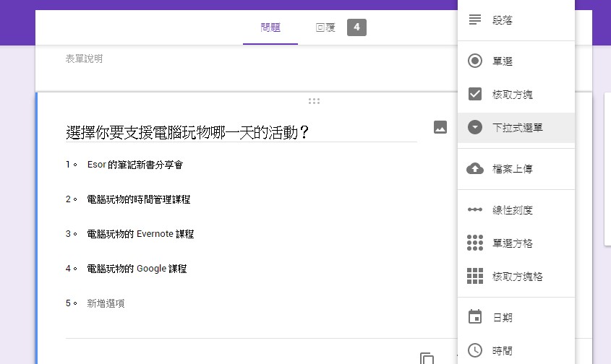
Task: Select the 日期 date question type
Action: coord(516,318)
